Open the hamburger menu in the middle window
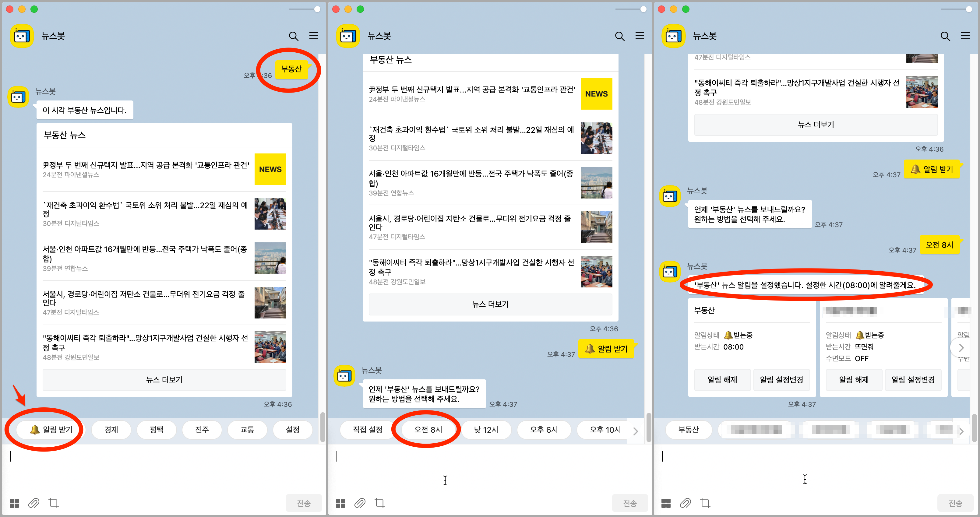 (x=640, y=36)
